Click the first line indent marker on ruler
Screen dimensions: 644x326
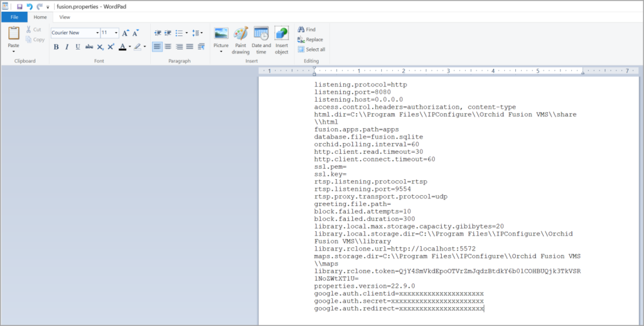(314, 69)
